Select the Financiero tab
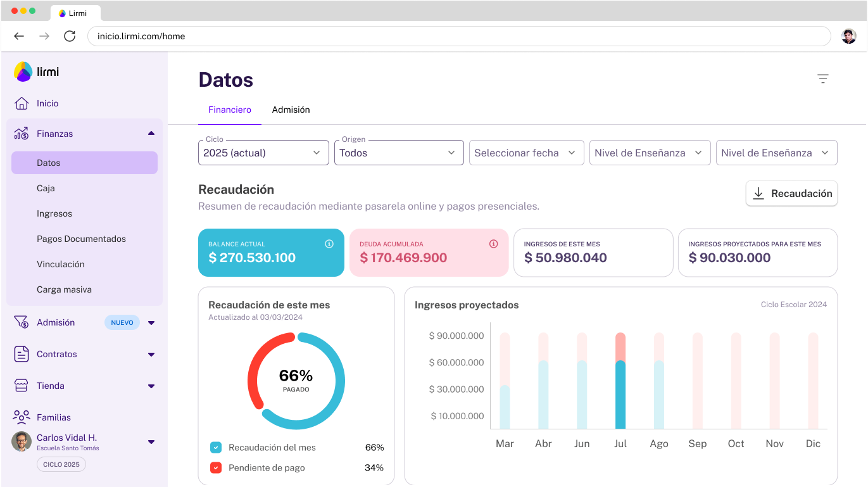 230,110
